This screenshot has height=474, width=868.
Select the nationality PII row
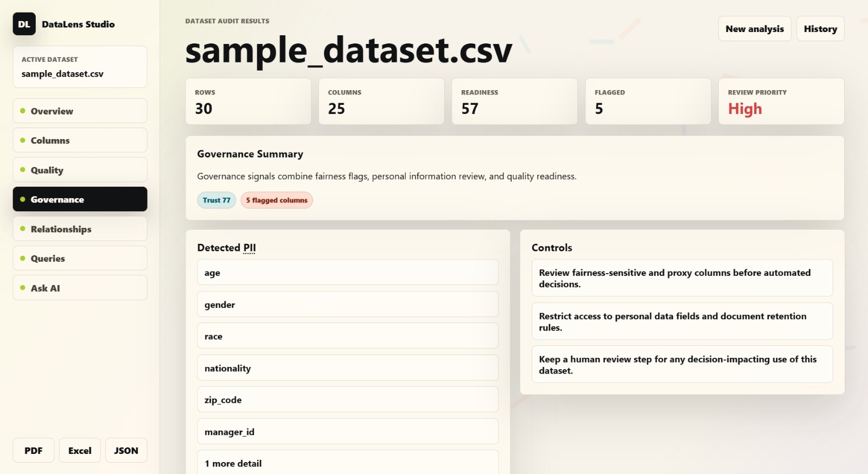pos(348,368)
